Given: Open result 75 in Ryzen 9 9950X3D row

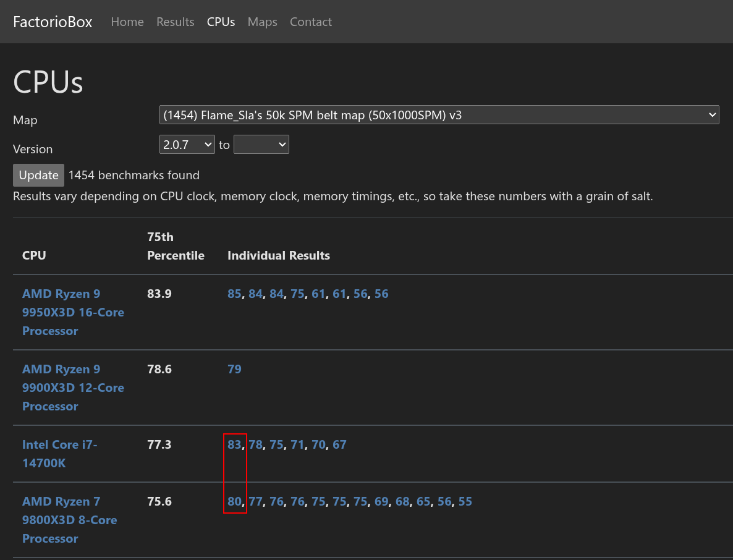Looking at the screenshot, I should pyautogui.click(x=297, y=294).
